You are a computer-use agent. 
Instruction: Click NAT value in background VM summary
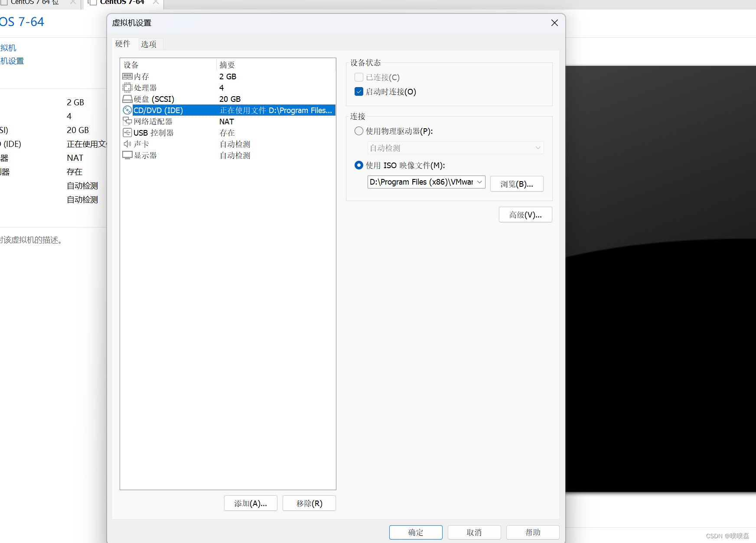coord(75,158)
